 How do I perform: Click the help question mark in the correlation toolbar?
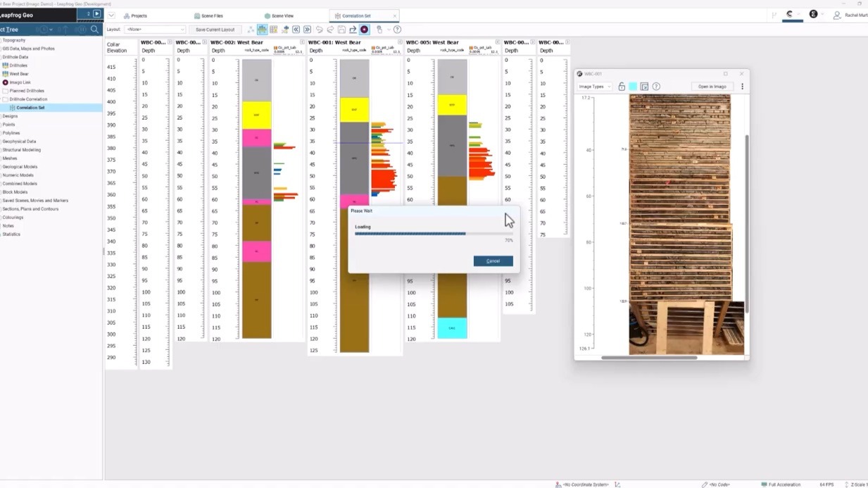397,30
